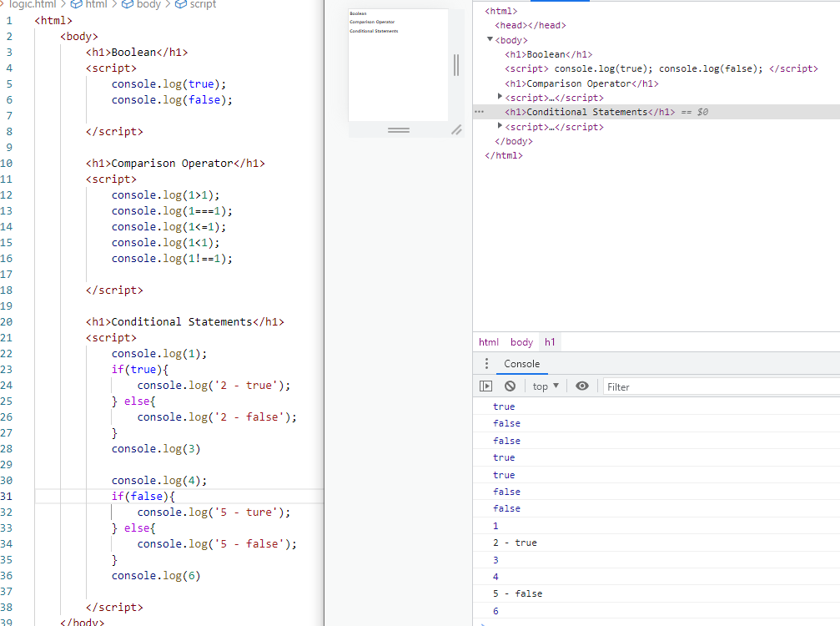This screenshot has width=840, height=626.
Task: Click the script label in editor breadcrumb
Action: coord(203,4)
